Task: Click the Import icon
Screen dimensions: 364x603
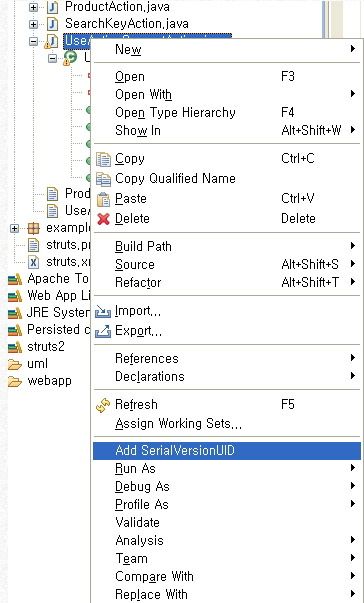Action: (x=103, y=311)
